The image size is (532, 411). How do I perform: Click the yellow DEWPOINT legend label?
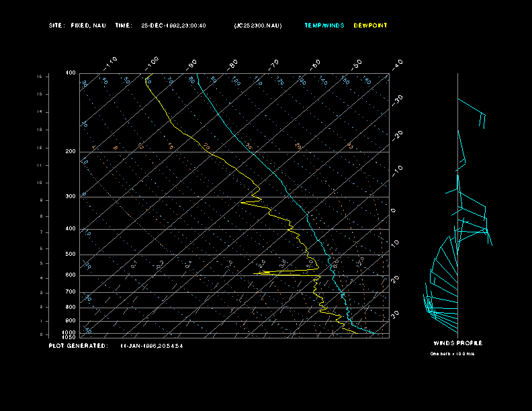(370, 26)
